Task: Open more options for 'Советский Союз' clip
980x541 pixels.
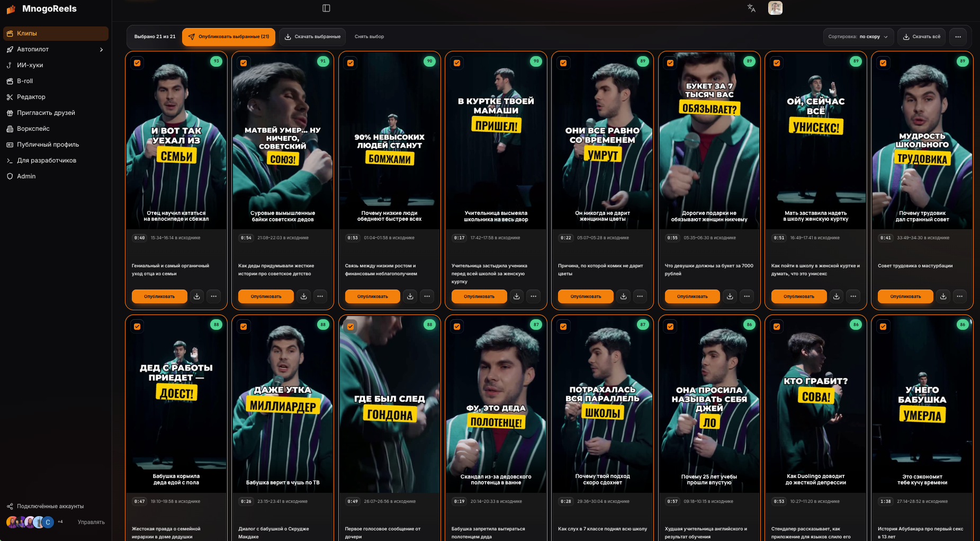Action: pyautogui.click(x=320, y=296)
